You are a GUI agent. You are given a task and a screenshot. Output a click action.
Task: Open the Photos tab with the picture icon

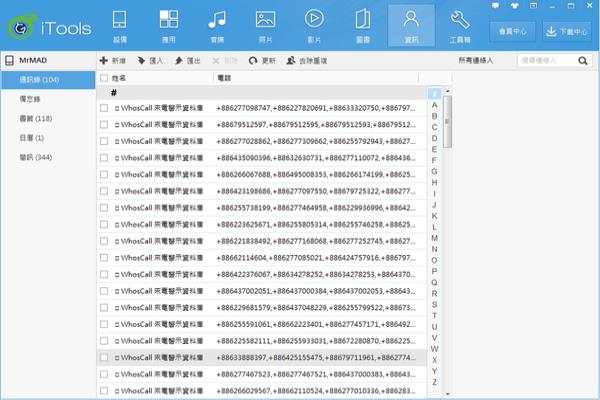tap(265, 26)
